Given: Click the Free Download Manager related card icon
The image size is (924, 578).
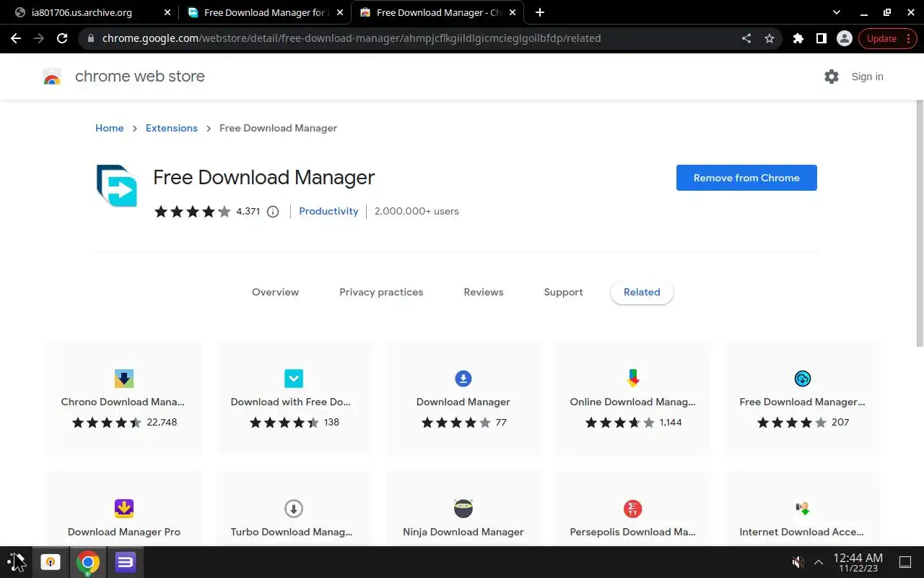Looking at the screenshot, I should click(802, 379).
